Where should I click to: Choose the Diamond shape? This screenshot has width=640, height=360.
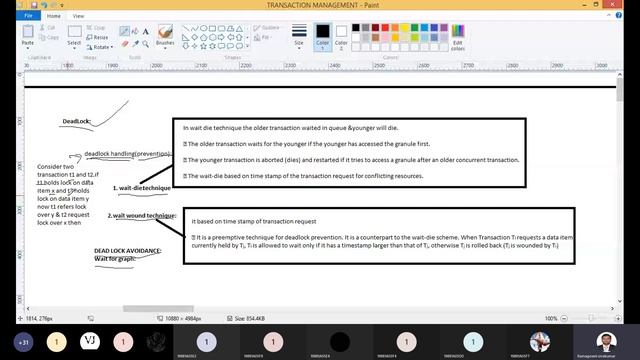point(195,38)
